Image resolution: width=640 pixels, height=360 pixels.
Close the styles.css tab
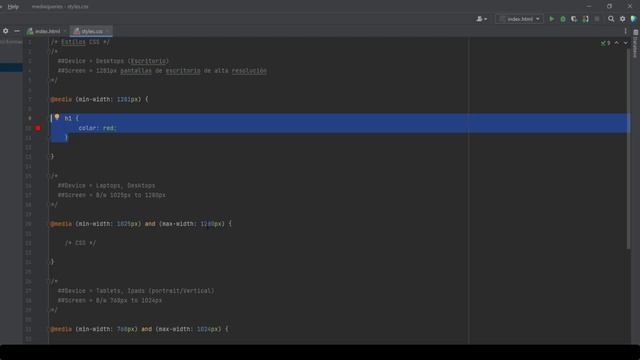tap(107, 31)
